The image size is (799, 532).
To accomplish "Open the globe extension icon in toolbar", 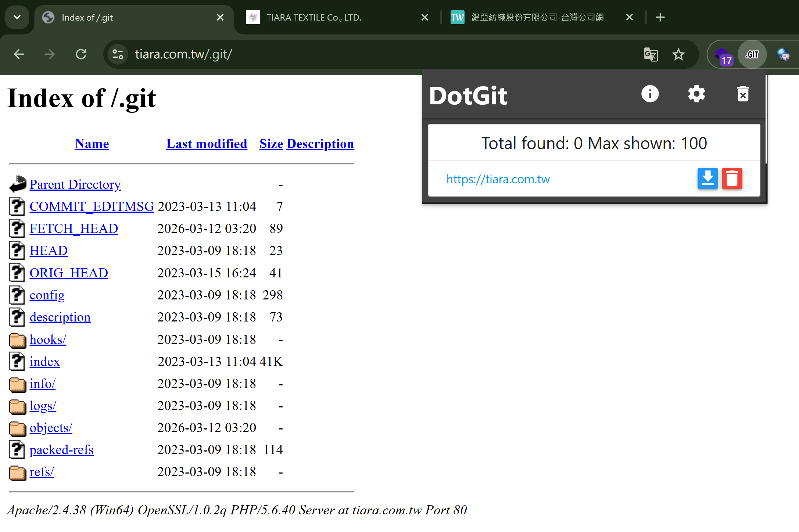I will 783,54.
